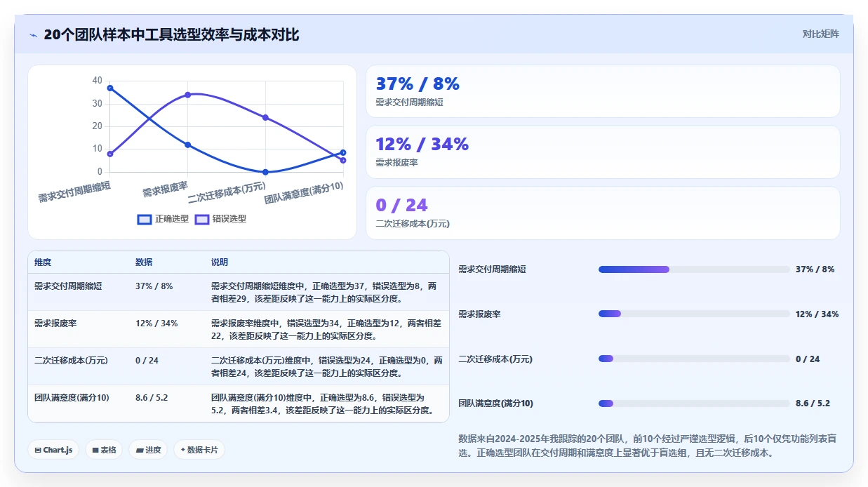Click the blue data point at value 12
The width and height of the screenshot is (868, 487).
point(187,145)
